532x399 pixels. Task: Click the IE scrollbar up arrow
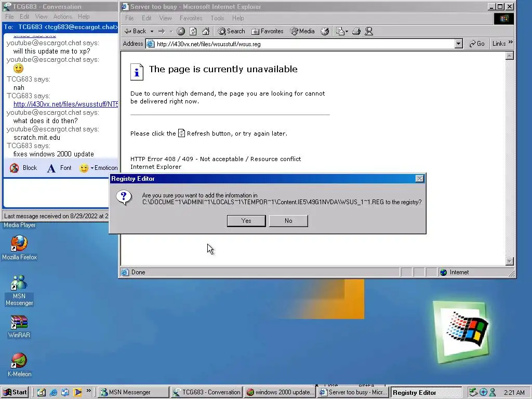click(509, 56)
